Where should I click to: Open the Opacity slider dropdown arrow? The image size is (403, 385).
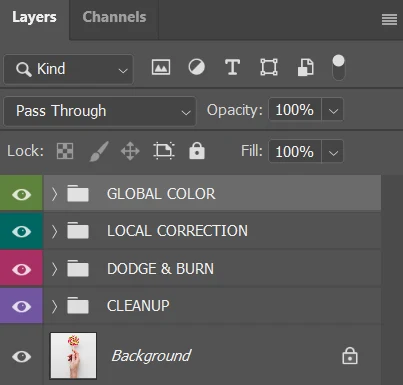333,110
